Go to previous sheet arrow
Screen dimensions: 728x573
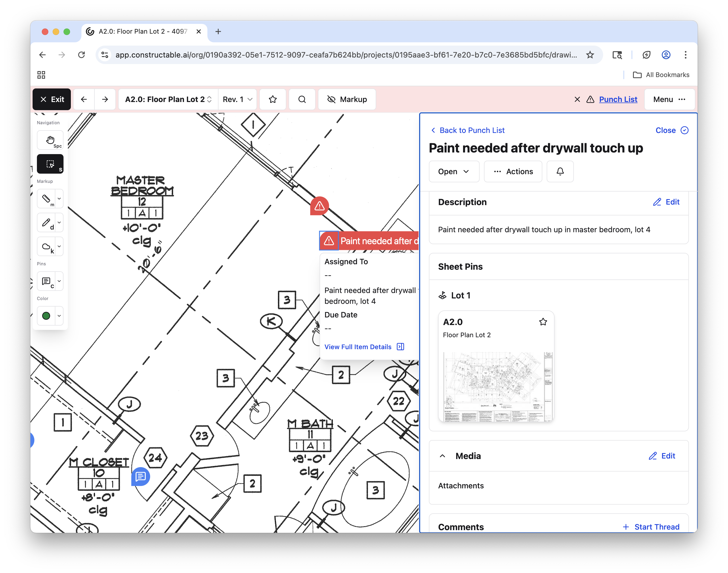[84, 99]
